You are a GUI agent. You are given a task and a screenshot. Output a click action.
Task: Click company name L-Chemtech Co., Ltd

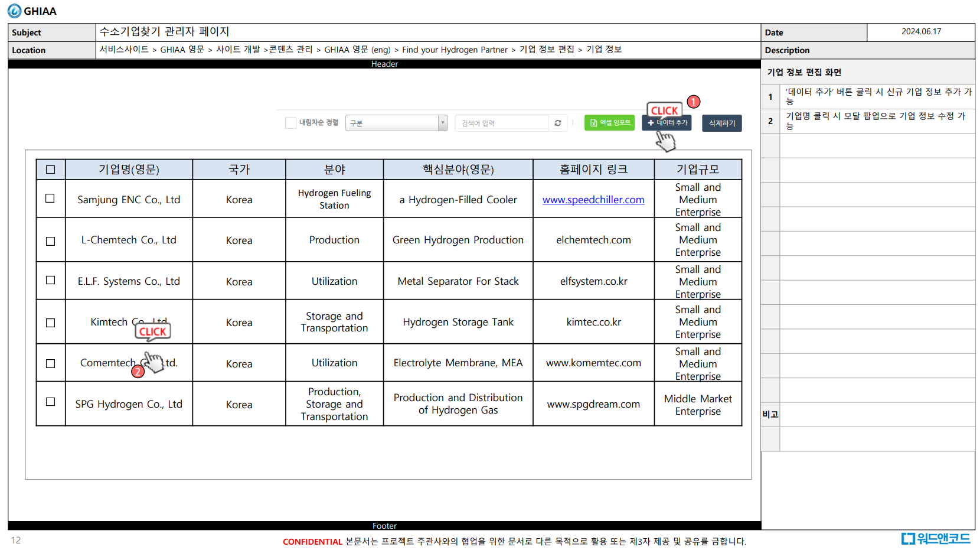[129, 240]
